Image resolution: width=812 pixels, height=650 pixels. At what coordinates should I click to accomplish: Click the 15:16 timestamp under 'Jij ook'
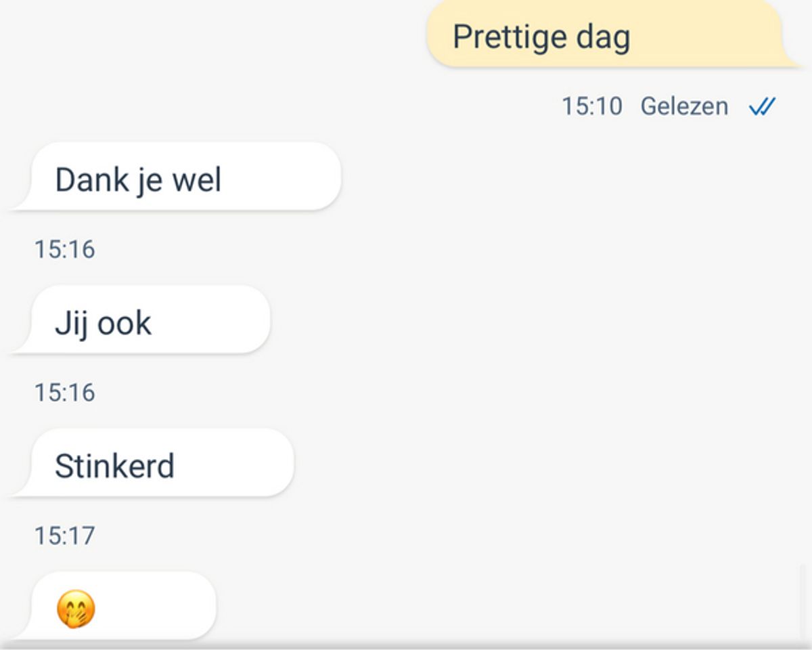click(x=65, y=393)
